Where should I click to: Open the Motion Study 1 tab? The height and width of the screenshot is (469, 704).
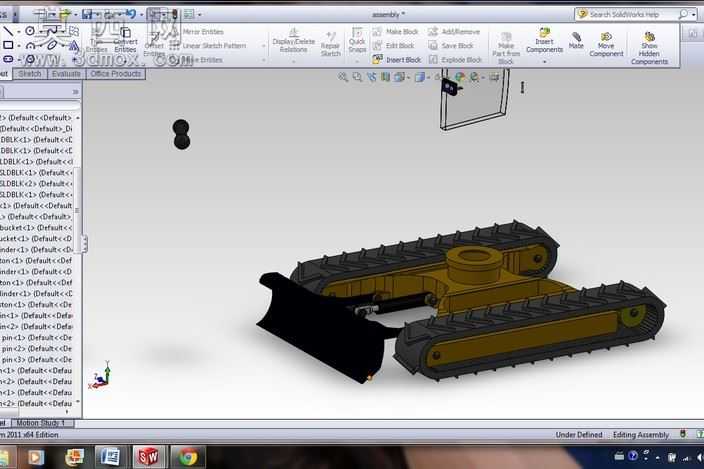41,423
